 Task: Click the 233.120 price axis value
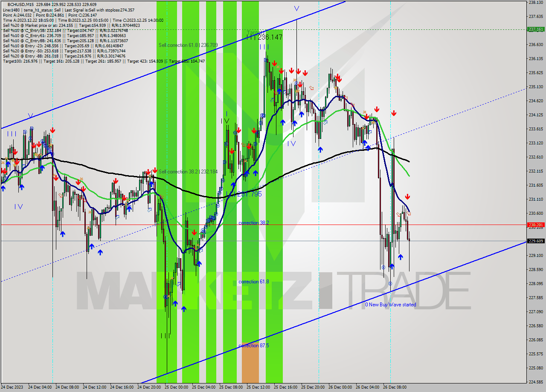click(536, 143)
